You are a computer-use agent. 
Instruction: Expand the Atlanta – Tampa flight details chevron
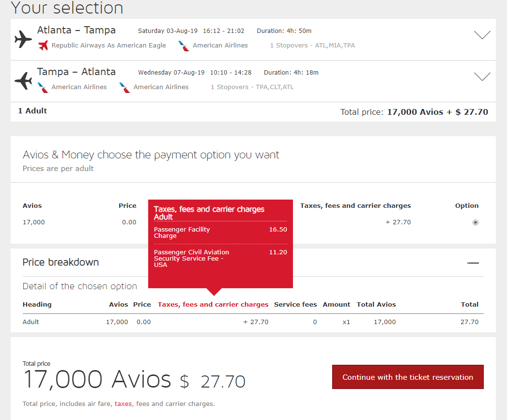482,35
